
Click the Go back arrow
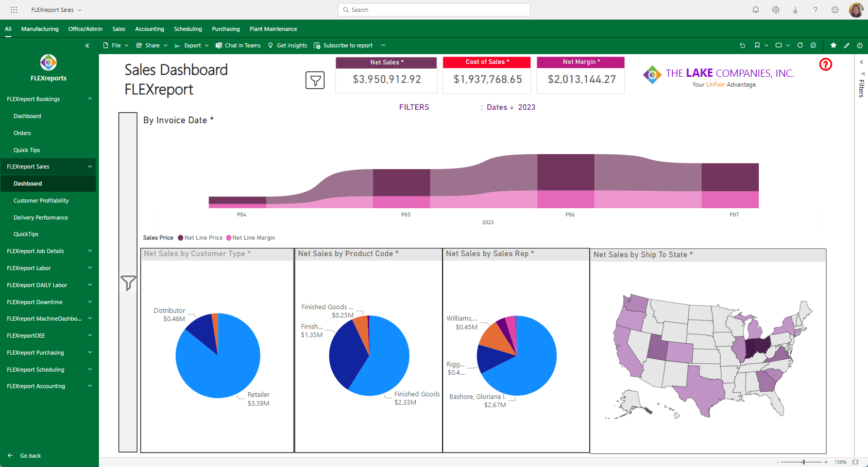point(10,456)
